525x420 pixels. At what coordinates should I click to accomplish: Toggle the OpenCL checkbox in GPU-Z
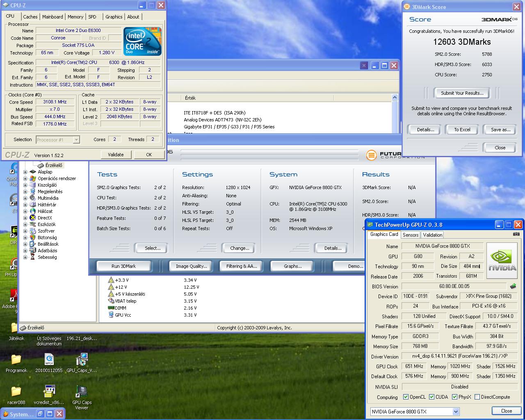406,397
